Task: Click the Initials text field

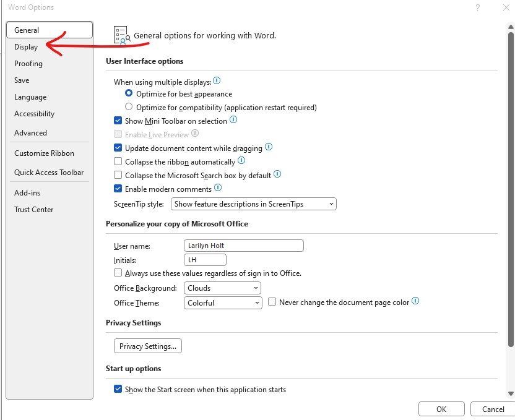Action: click(x=205, y=260)
